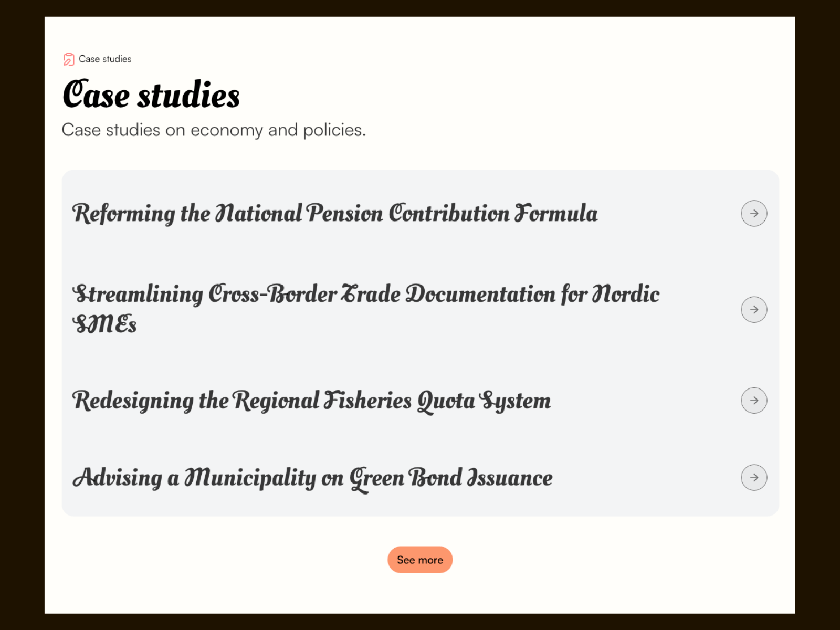Open arrow next to Regional Fisheries Quota System
Screen dimensions: 840x630
pyautogui.click(x=754, y=400)
